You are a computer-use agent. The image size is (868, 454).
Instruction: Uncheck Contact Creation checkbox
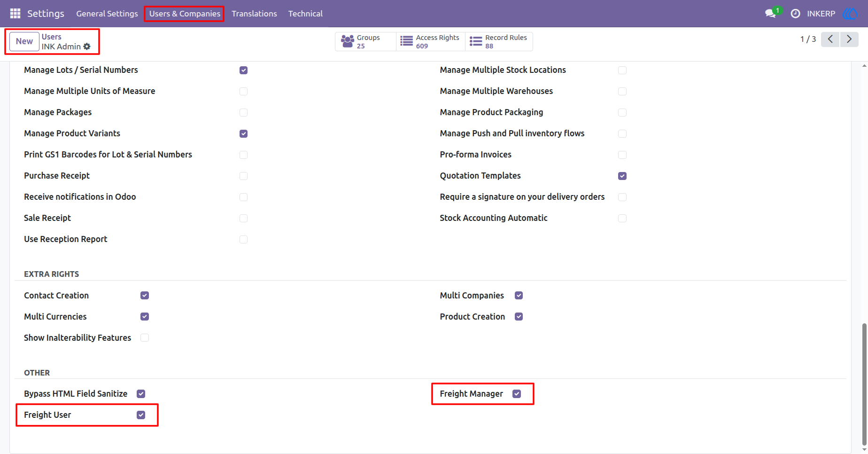point(145,296)
